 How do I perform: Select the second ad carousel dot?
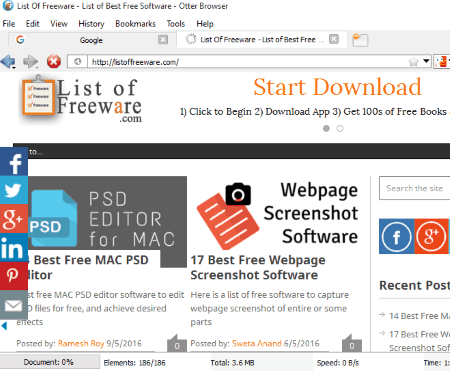point(340,128)
